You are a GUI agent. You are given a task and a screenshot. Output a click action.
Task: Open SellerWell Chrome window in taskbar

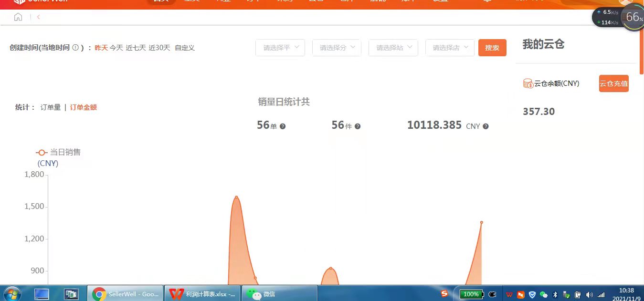pyautogui.click(x=125, y=294)
